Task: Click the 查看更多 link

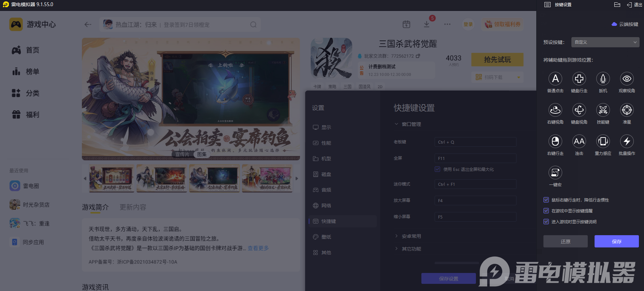Action: click(258, 248)
